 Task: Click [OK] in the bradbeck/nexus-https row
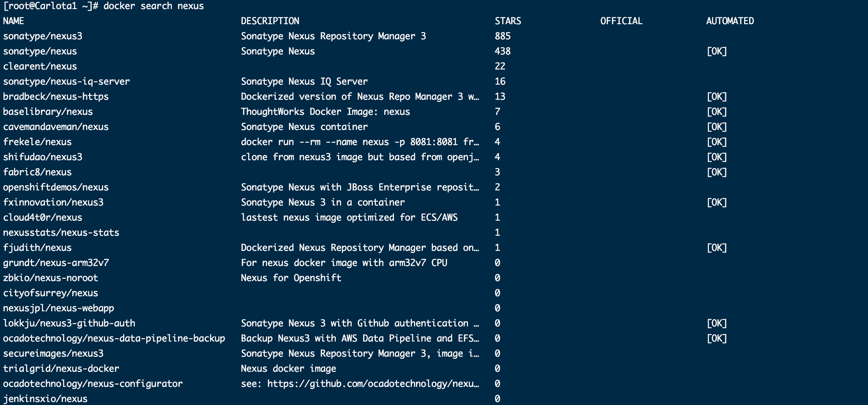click(717, 97)
